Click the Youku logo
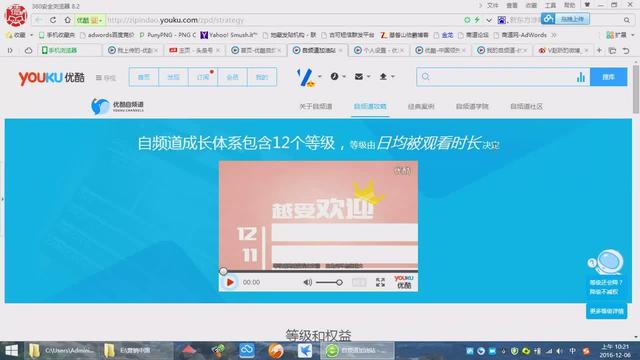The width and height of the screenshot is (640, 360). click(51, 77)
